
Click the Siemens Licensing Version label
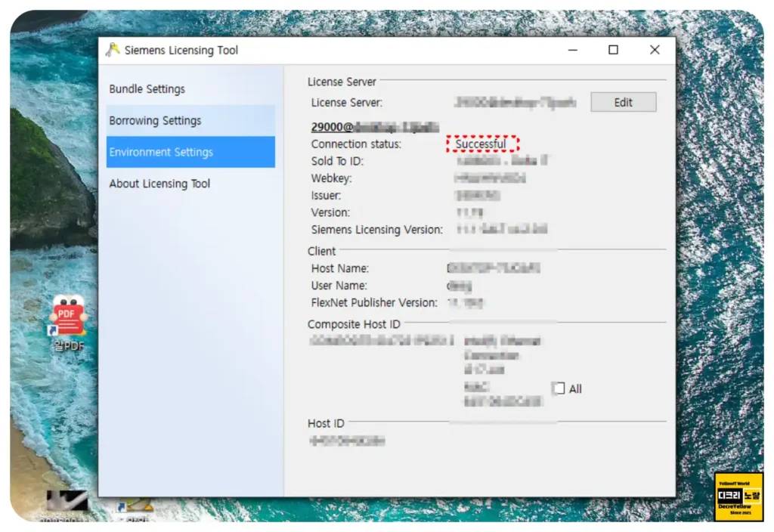(376, 230)
